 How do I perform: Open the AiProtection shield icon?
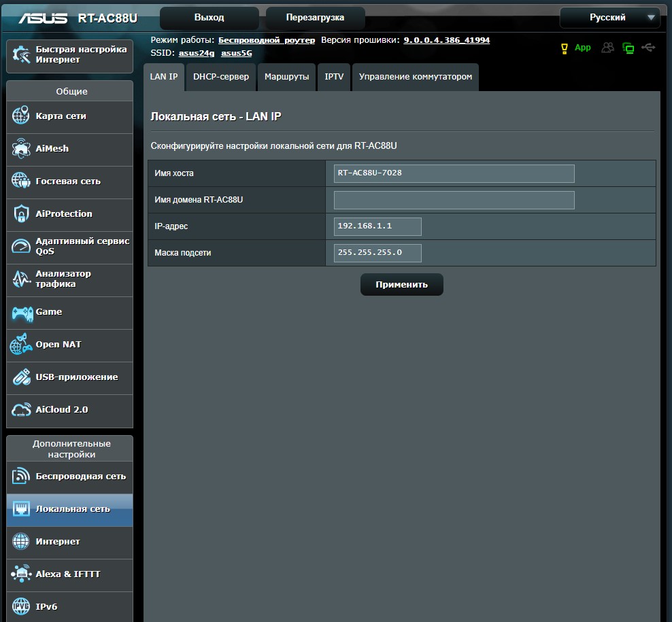[21, 214]
